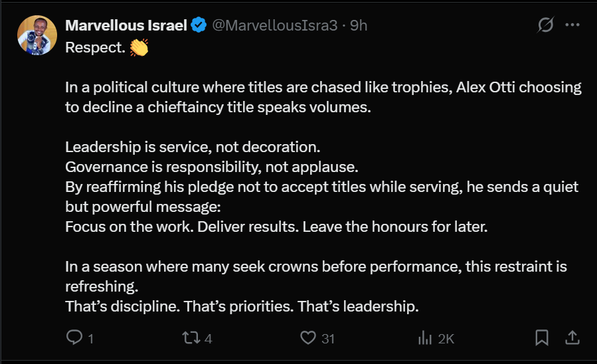Bookmark the Marvellous Israel post
This screenshot has height=364, width=597.
(542, 338)
